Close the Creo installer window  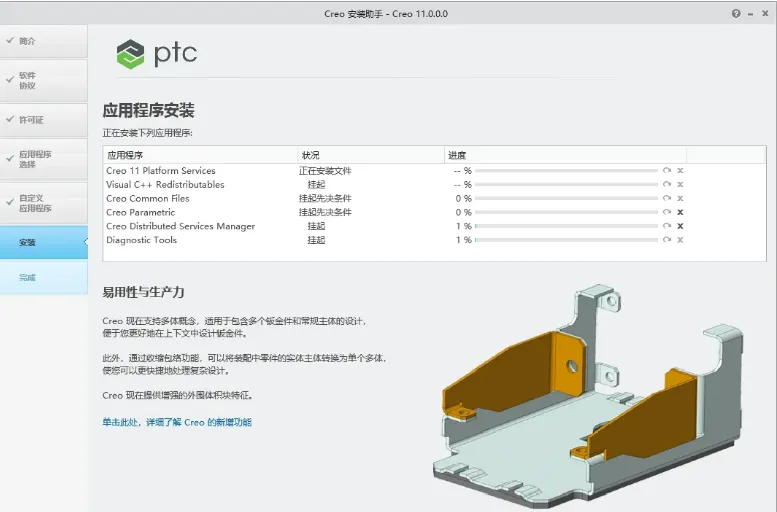765,14
